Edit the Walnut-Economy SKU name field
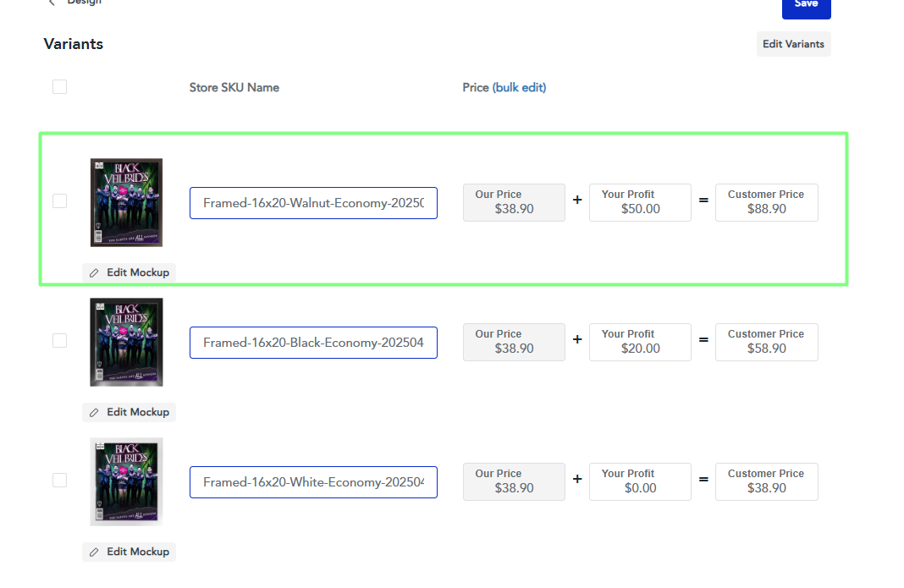 (313, 203)
